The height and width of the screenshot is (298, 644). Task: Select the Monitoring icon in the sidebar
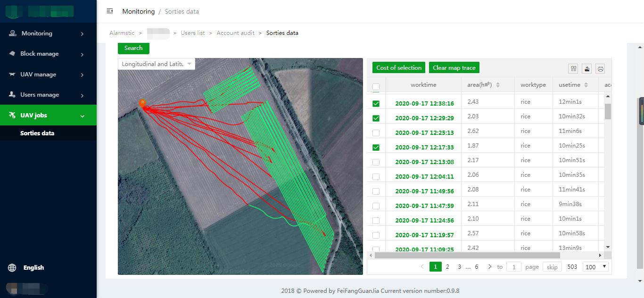(11, 33)
